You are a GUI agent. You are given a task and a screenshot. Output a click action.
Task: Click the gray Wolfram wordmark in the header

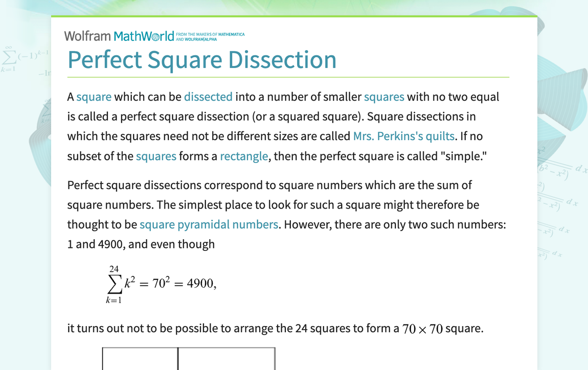tap(87, 36)
